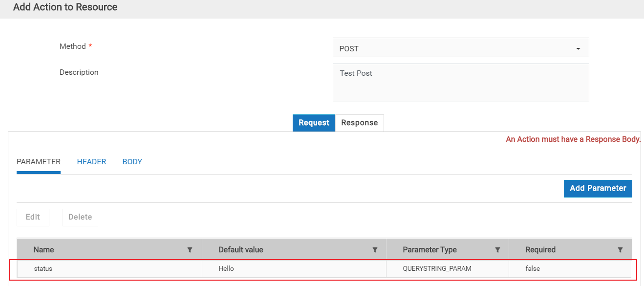Select the PARAMETER sub-tab
The height and width of the screenshot is (286, 644).
click(x=39, y=162)
